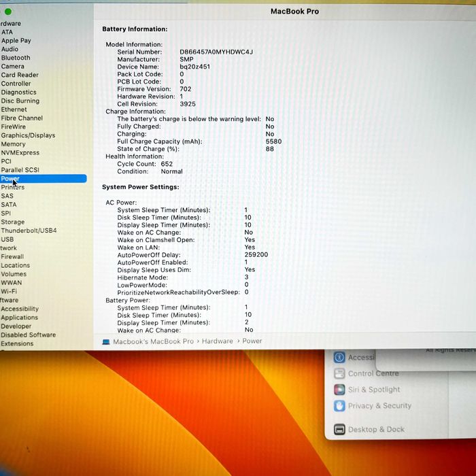The image size is (476, 476).
Task: Select FireWire in the sidebar
Action: click(x=14, y=127)
